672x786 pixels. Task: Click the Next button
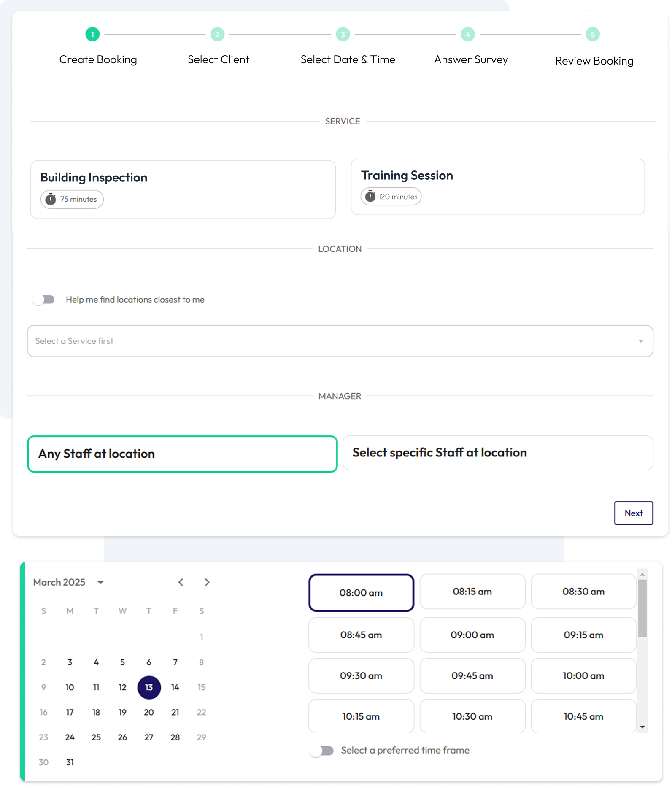click(x=633, y=513)
